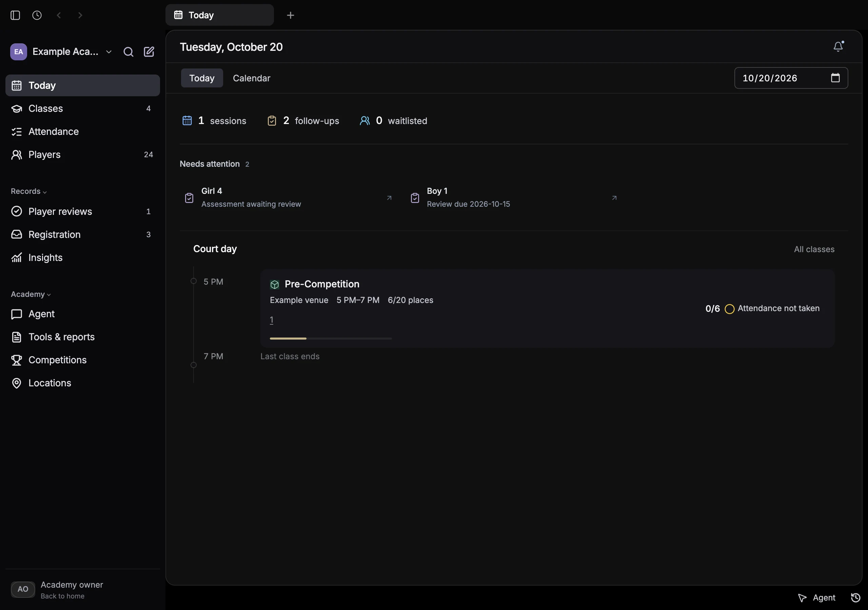The image size is (868, 610).
Task: Click the underlined 1 in Pre-Competition card
Action: click(272, 320)
